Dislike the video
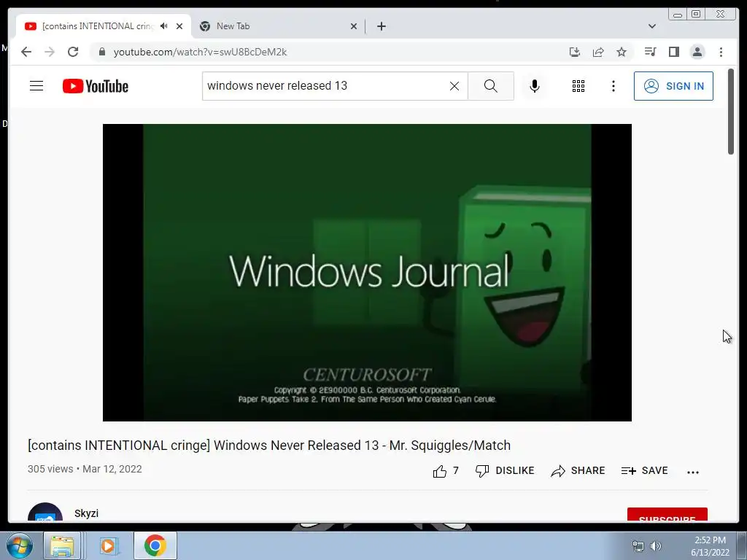Viewport: 747px width, 560px height. tap(505, 471)
